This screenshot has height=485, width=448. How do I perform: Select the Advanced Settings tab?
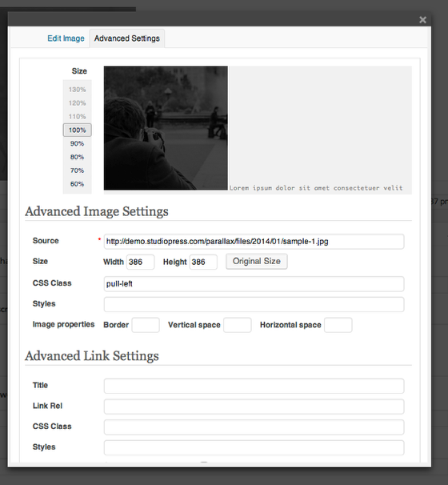pyautogui.click(x=127, y=38)
